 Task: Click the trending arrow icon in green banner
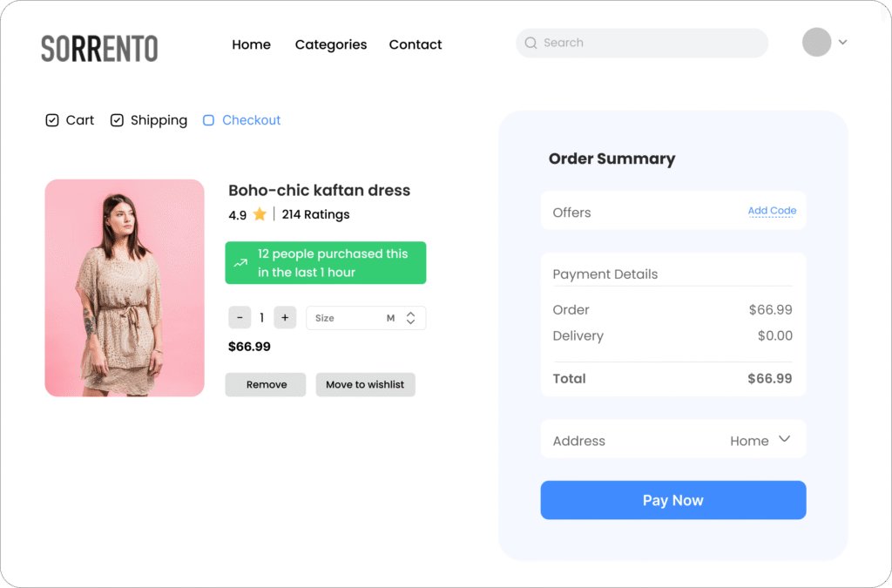(x=241, y=263)
